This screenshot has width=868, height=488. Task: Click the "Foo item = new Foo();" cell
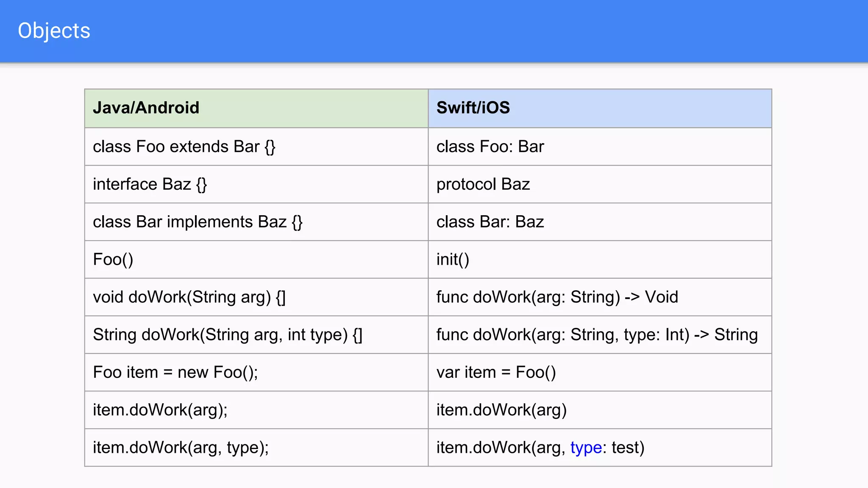[175, 372]
